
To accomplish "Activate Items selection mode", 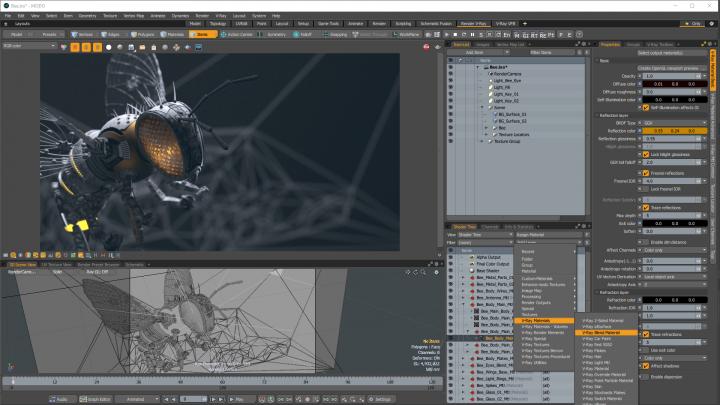I will click(x=201, y=33).
